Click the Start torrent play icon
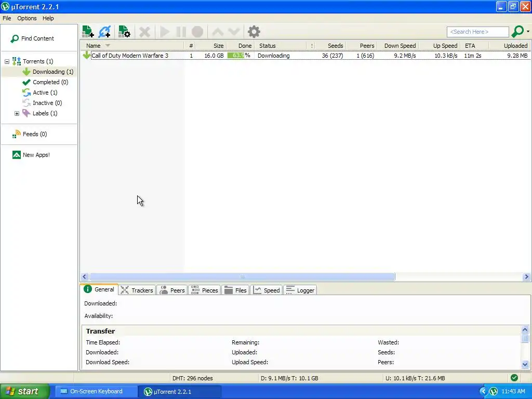Viewport: 532px width, 399px height. (165, 32)
